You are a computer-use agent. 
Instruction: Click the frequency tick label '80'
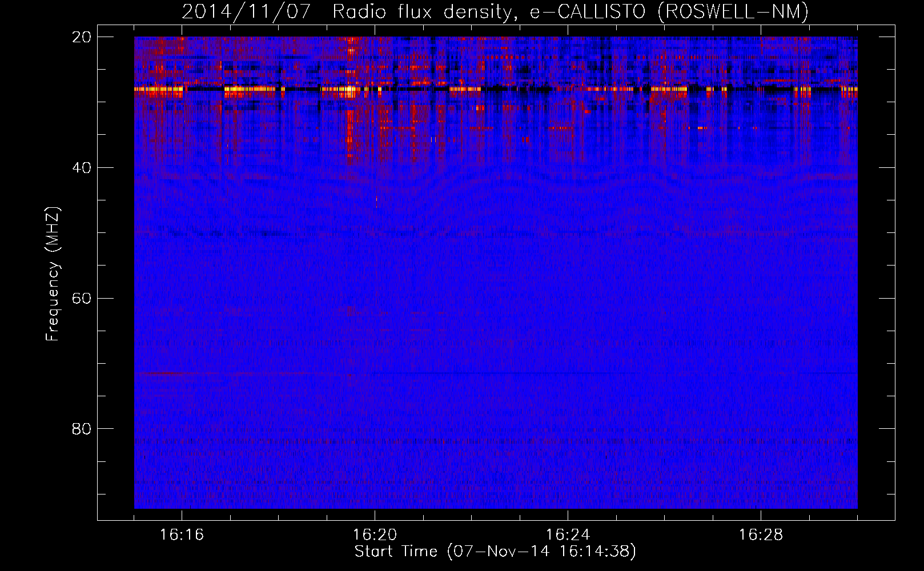click(x=82, y=429)
